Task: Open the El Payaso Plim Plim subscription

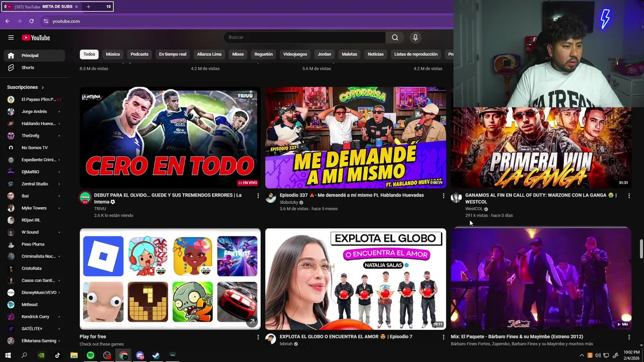Action: click(34, 100)
